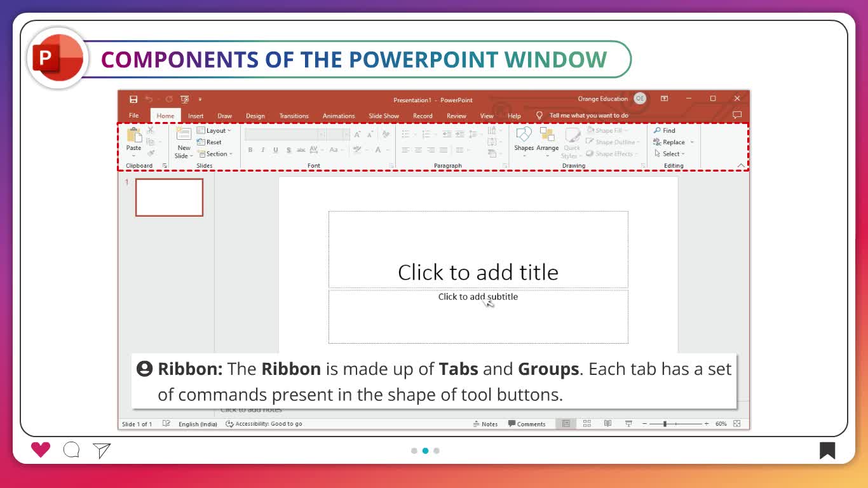
Task: Click the 'Click to add title' placeholder
Action: point(478,250)
